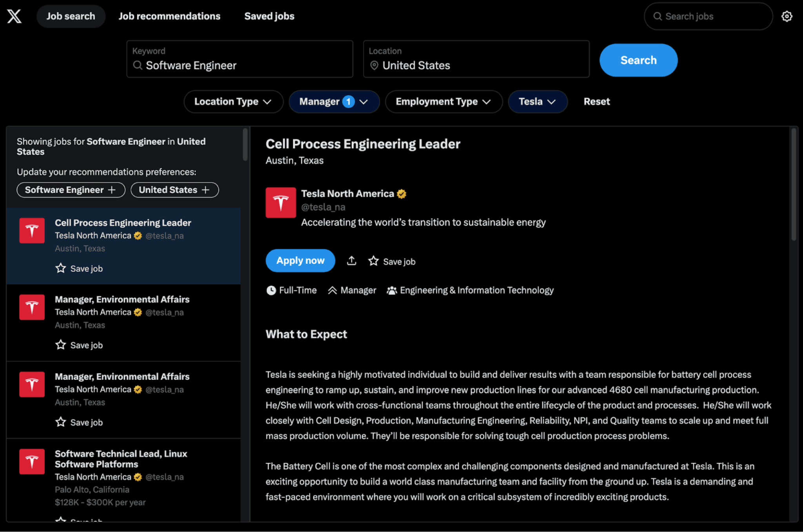Click the X logo in the top corner
This screenshot has height=532, width=803.
click(14, 16)
